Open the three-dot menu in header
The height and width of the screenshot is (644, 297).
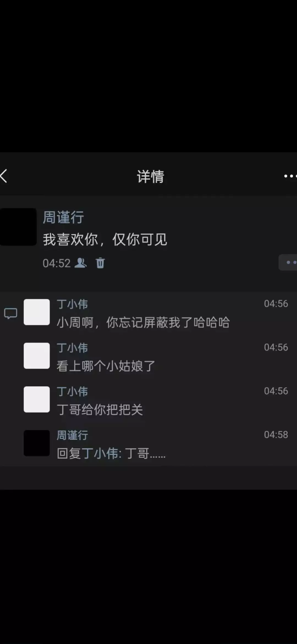tap(290, 176)
